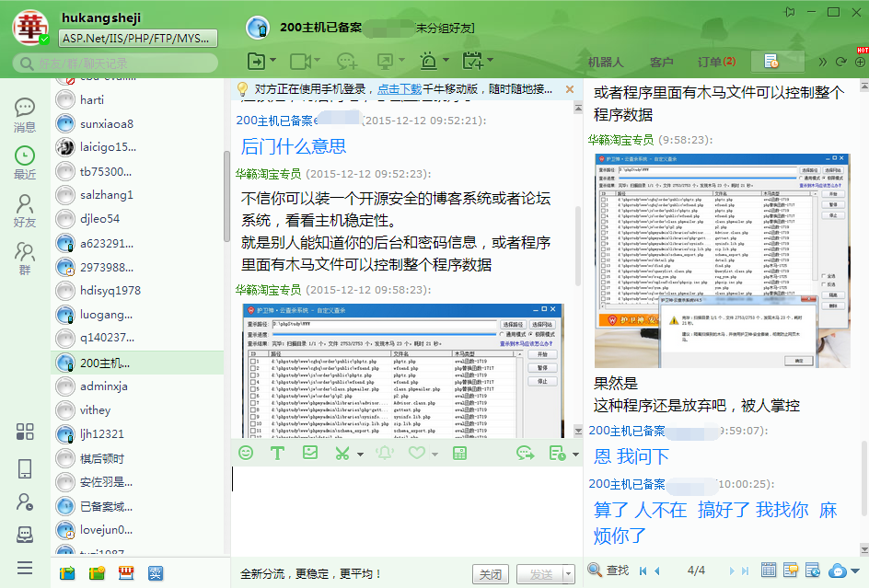Select contact hdisyq1978 in the list
Screen dimensions: 869x588
coord(137,291)
